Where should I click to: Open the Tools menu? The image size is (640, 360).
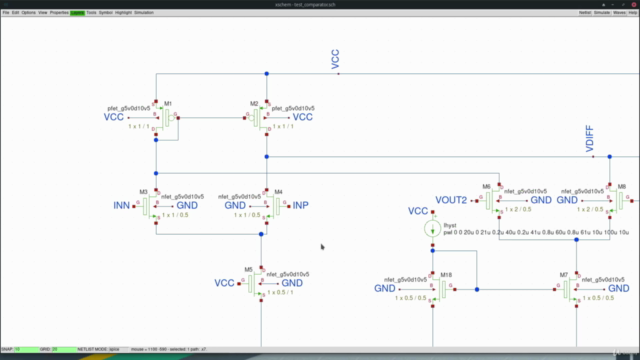point(91,13)
